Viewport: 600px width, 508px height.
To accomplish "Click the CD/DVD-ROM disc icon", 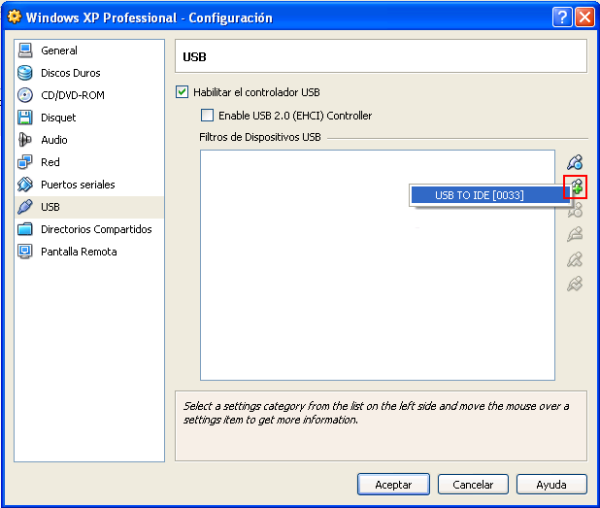I will point(26,95).
